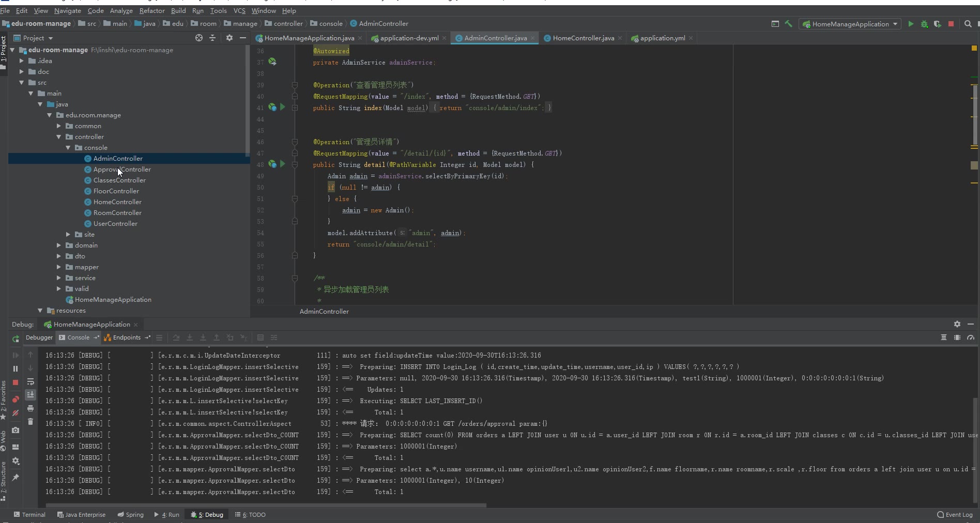Start debugging with the green bug icon

coord(924,24)
